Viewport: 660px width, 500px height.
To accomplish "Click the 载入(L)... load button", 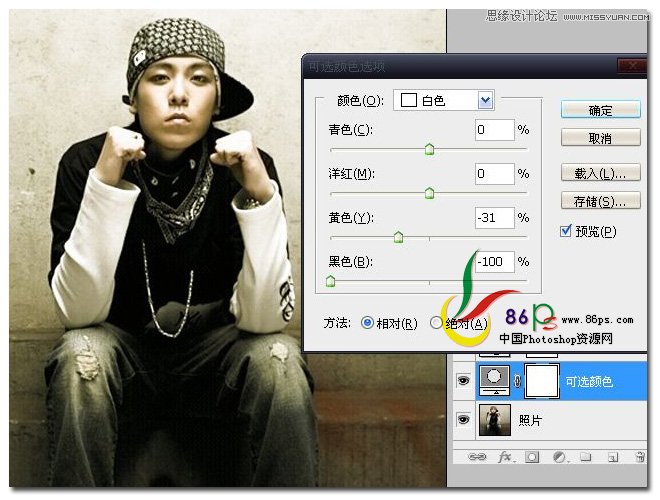I will [601, 173].
